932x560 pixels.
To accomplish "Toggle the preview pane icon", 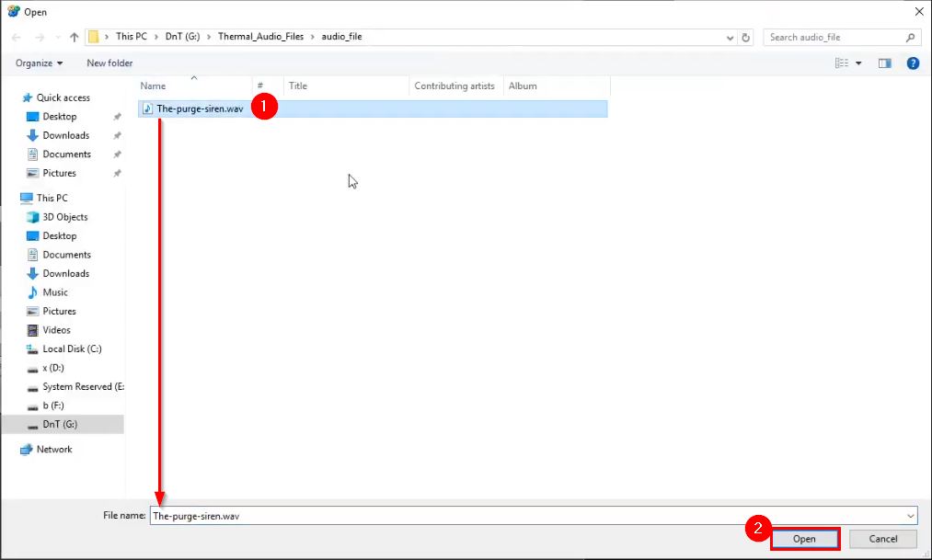I will [x=885, y=63].
